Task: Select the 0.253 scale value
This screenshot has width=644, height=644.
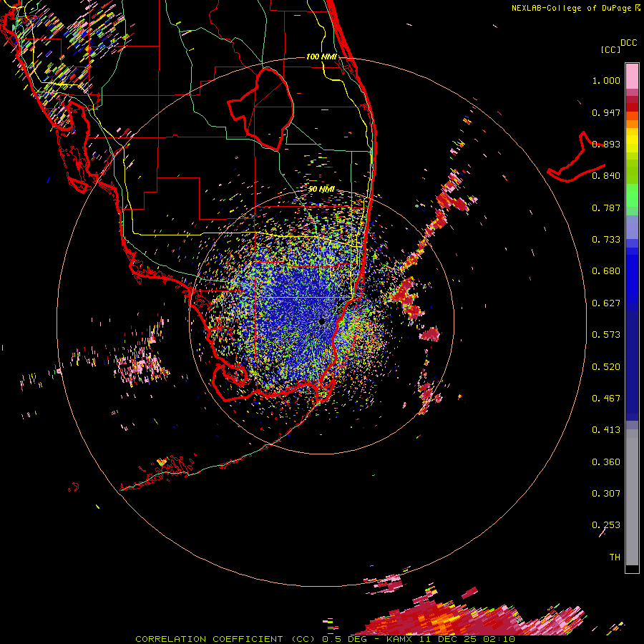Action: coord(606,525)
